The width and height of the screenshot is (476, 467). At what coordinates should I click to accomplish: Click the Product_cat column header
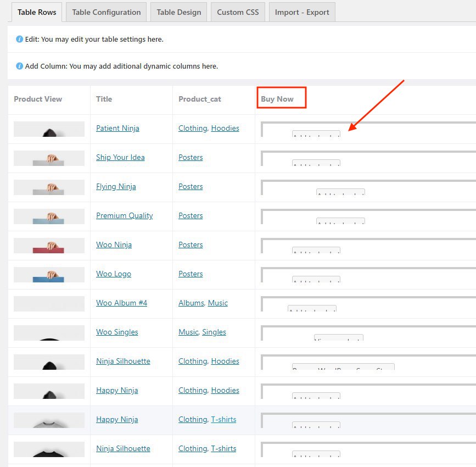(x=199, y=99)
